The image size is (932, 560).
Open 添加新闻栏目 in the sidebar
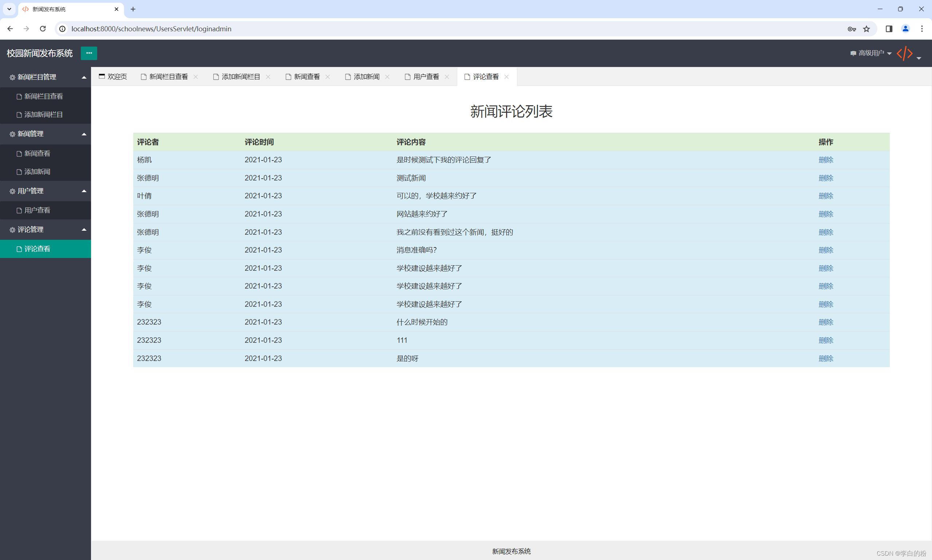coord(43,114)
